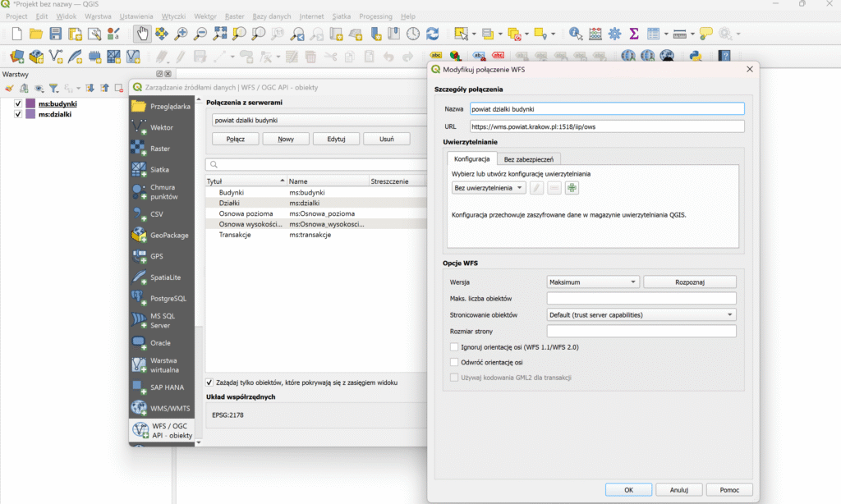
Task: Click the green plus add-authentication icon
Action: (572, 188)
